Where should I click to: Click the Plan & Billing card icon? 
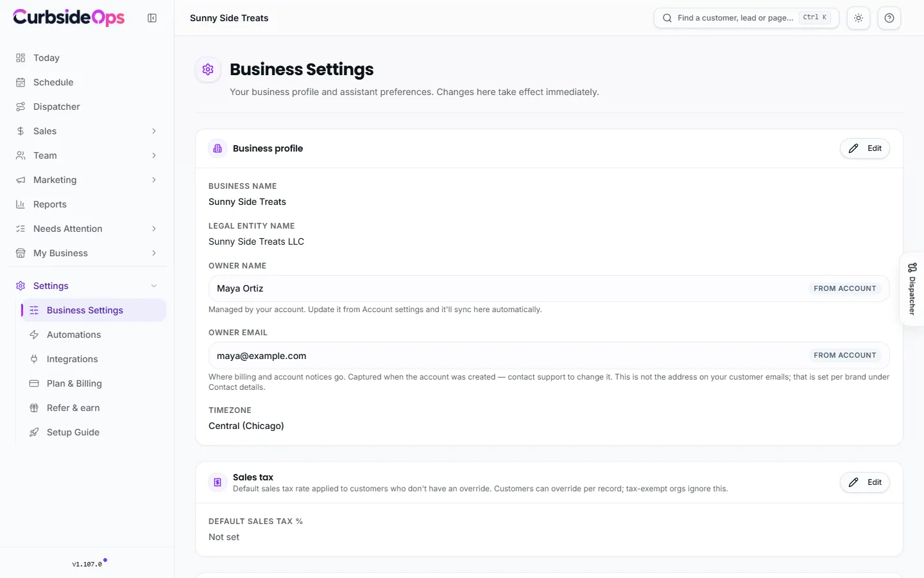(x=34, y=383)
